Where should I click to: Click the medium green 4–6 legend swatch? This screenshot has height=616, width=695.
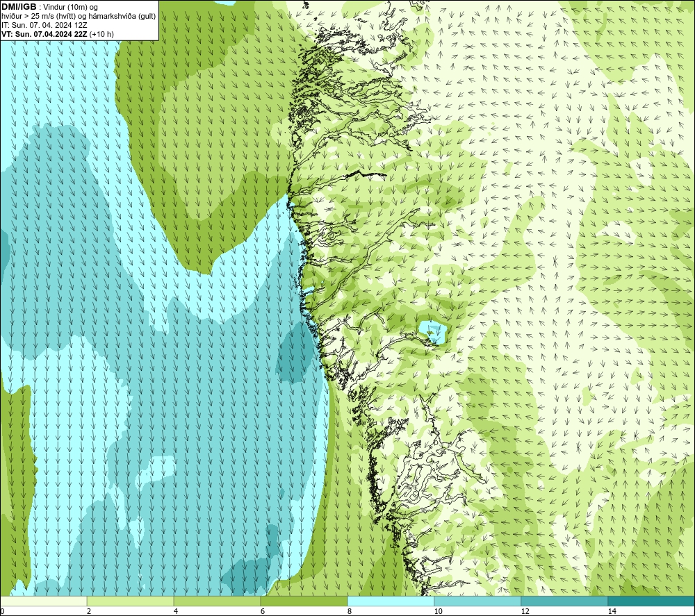click(x=217, y=601)
